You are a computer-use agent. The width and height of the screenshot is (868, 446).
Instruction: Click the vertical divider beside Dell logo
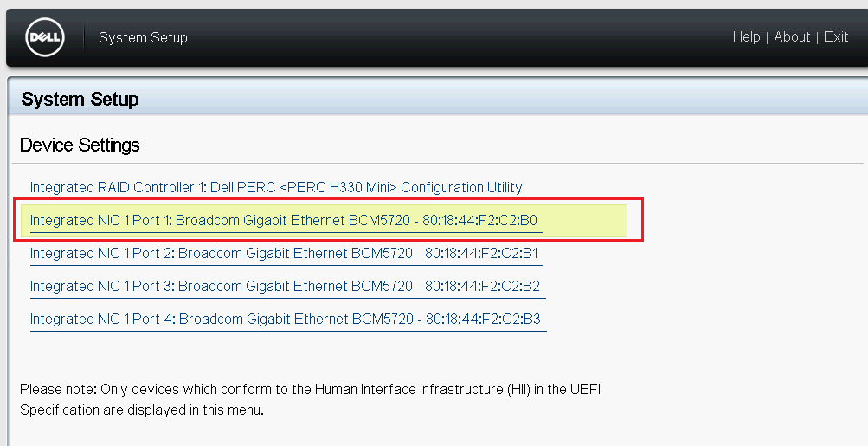[x=84, y=37]
